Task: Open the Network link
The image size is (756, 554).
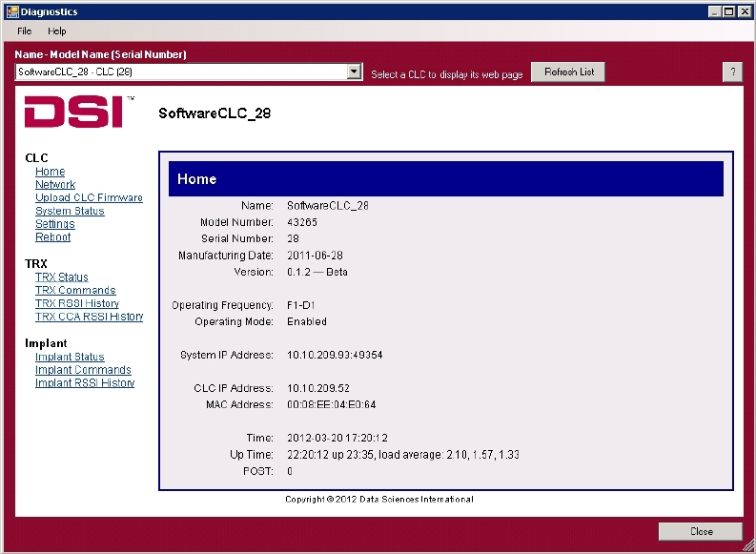Action: (x=55, y=185)
